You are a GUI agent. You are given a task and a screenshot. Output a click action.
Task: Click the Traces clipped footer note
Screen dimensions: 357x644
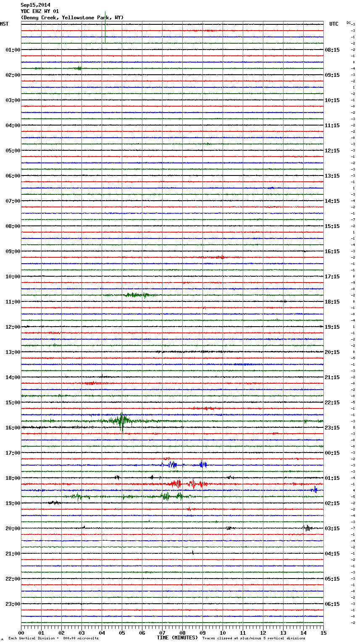tap(254, 638)
